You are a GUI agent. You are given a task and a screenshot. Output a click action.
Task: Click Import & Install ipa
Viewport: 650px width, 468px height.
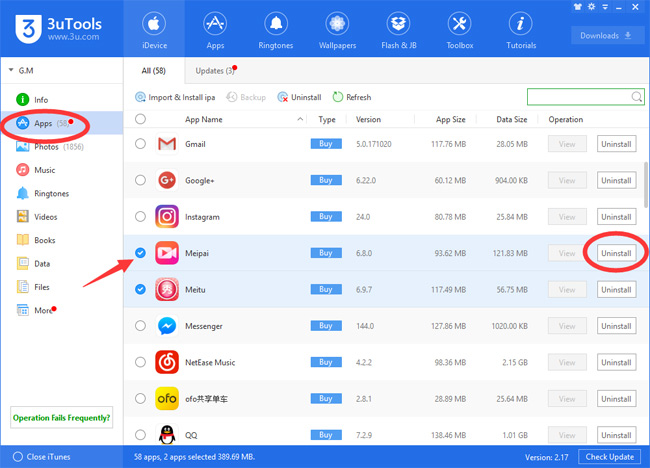click(x=175, y=97)
